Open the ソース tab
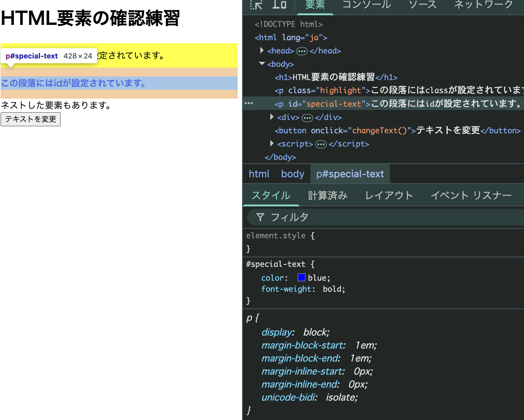 click(423, 5)
